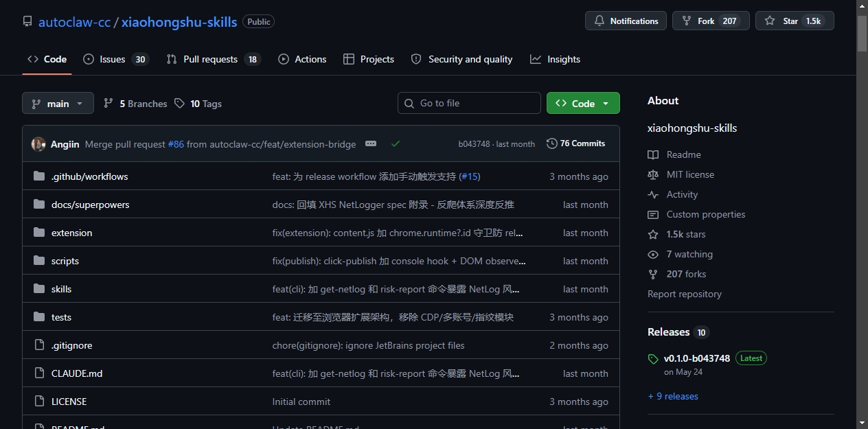868x429 pixels.
Task: Click the + 9 releases link
Action: pos(673,396)
